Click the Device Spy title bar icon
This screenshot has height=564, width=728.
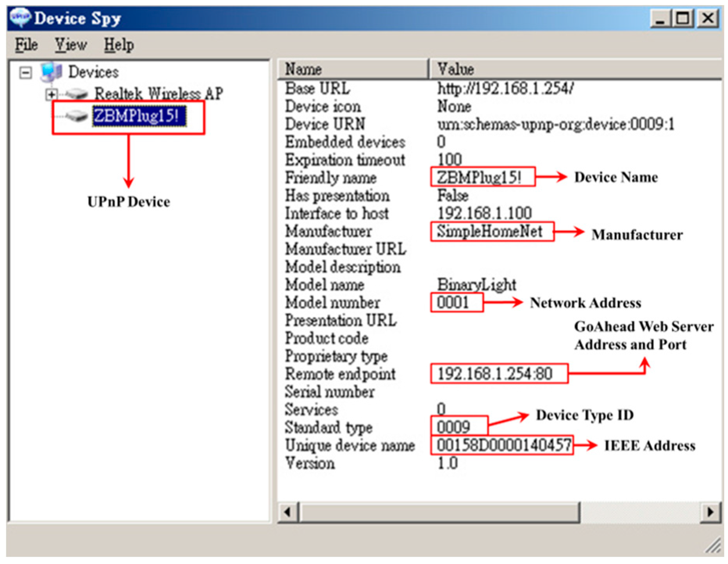tap(20, 18)
